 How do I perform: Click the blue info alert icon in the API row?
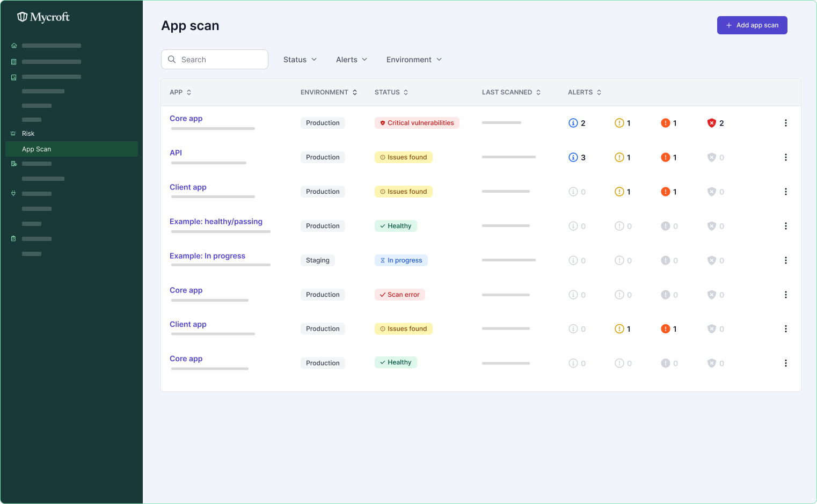pos(573,157)
